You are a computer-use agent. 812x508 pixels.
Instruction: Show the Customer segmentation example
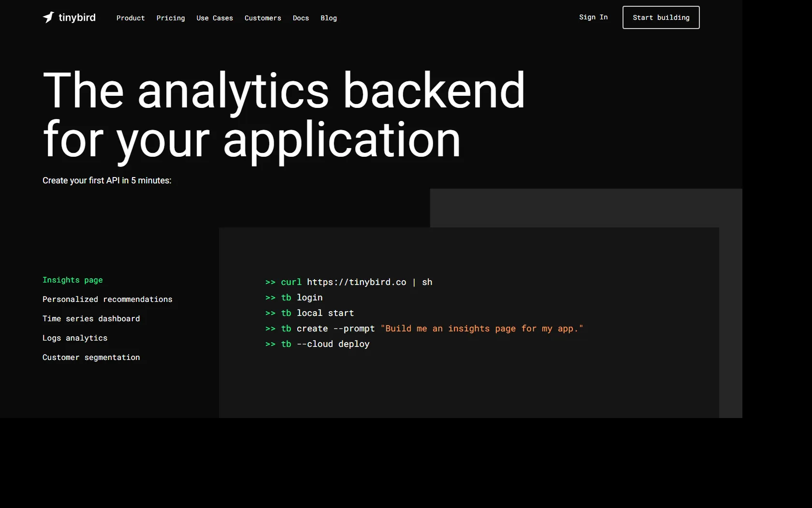[x=91, y=358]
